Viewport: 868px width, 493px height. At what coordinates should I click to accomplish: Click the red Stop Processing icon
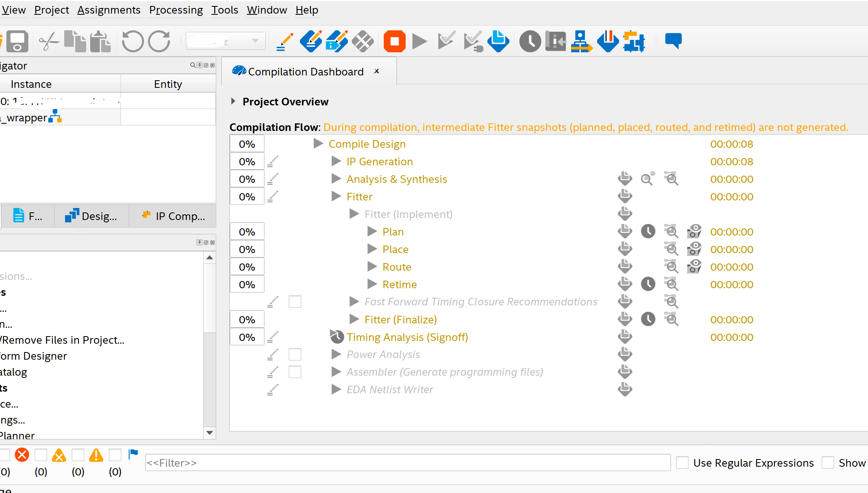(x=394, y=41)
